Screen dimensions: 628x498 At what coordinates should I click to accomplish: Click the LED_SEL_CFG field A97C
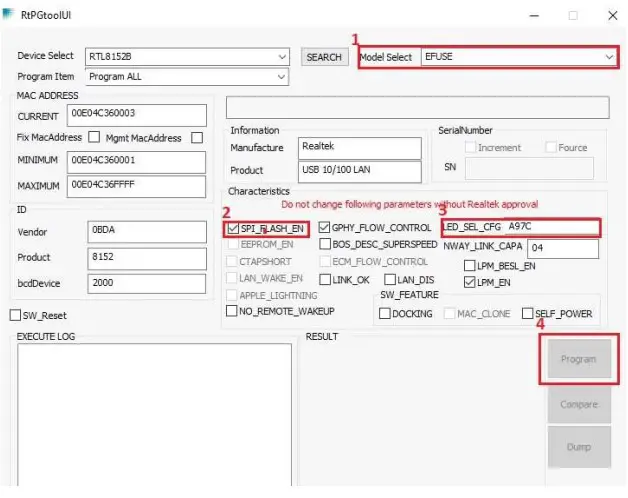[x=552, y=227]
